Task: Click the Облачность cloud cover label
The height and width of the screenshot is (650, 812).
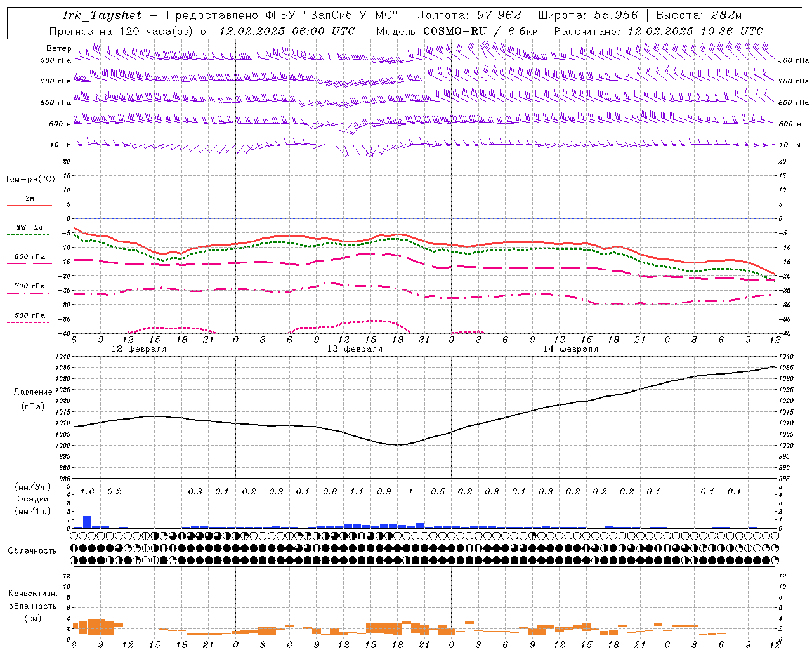Action: (x=32, y=551)
